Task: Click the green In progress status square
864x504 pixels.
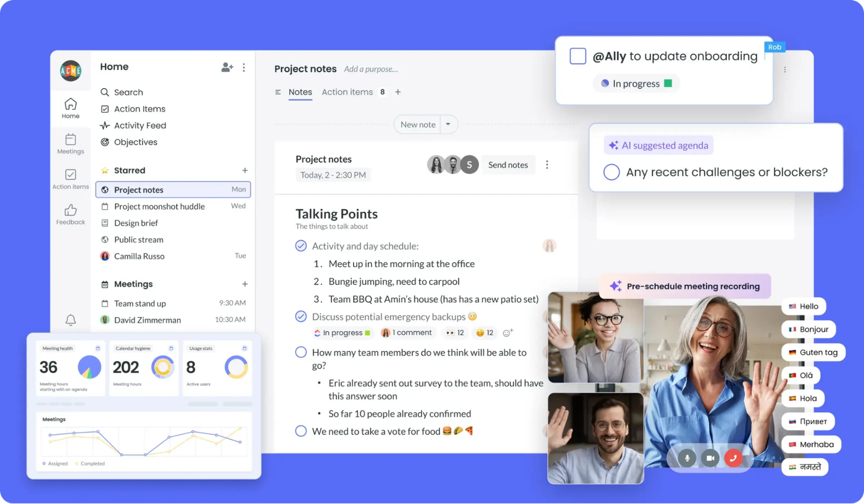Action: click(x=668, y=84)
